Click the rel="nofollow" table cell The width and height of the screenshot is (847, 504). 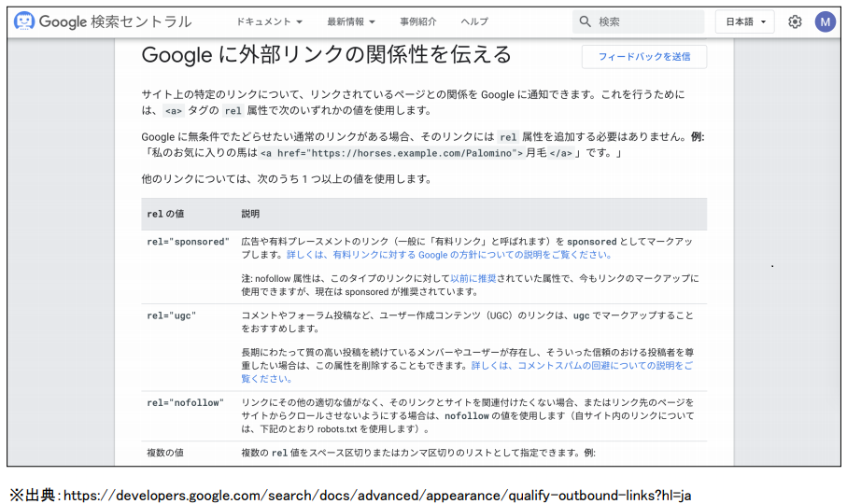(185, 402)
